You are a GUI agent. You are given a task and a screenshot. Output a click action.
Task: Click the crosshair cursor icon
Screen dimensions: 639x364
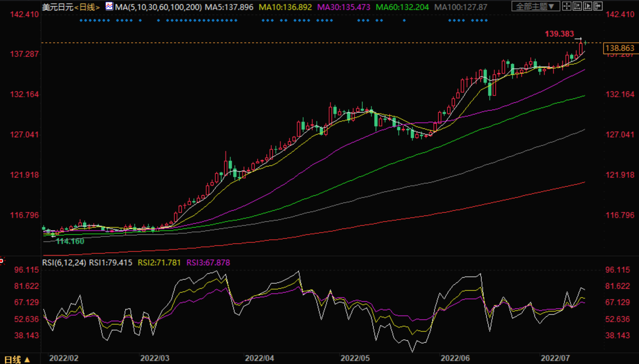(x=567, y=6)
